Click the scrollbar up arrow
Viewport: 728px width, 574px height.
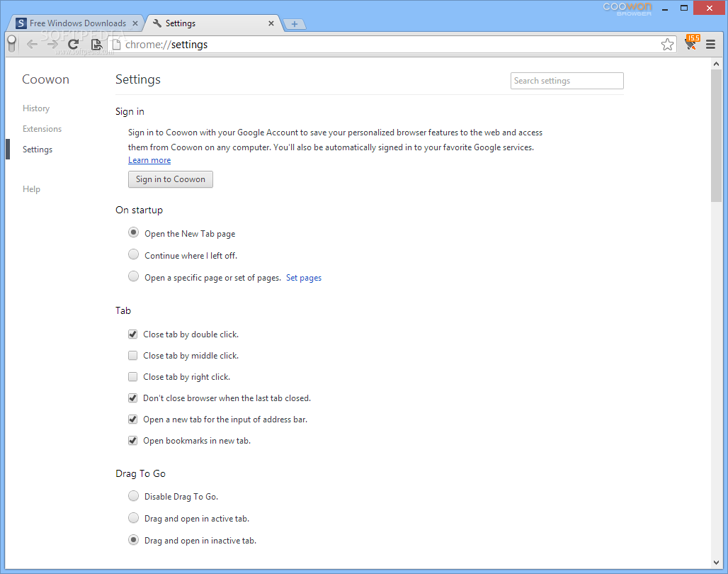pos(716,64)
